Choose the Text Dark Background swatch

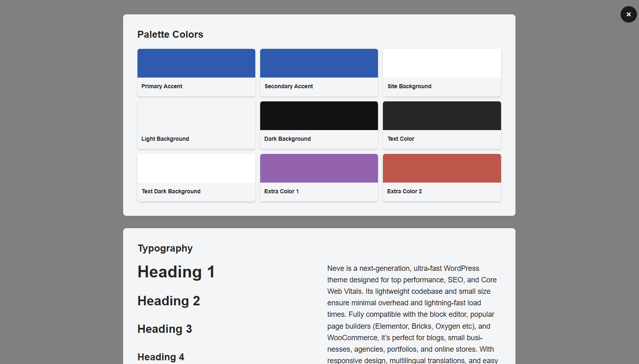(x=196, y=168)
